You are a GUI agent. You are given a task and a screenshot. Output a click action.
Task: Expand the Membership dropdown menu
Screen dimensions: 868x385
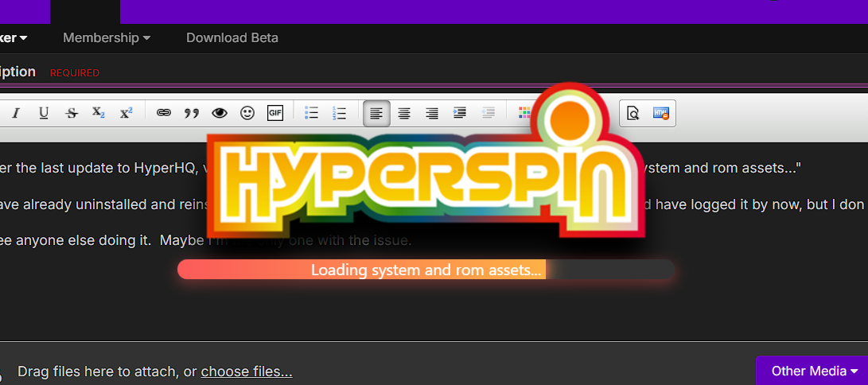(107, 37)
